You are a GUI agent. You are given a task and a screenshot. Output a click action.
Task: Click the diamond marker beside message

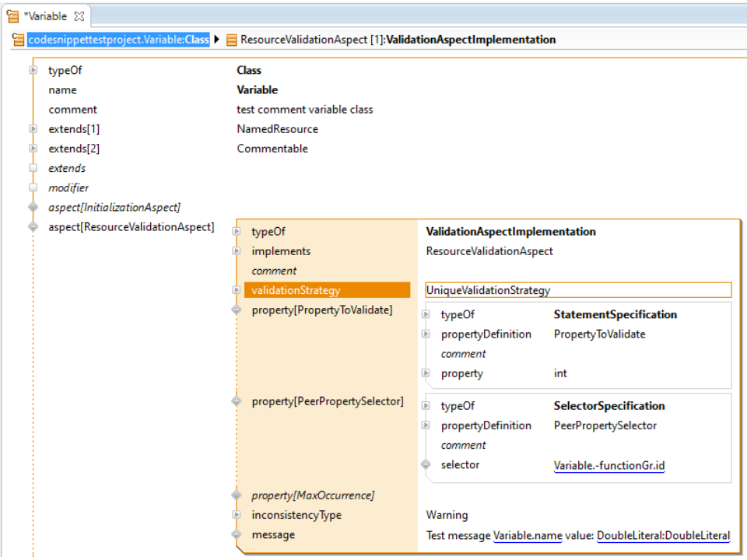click(237, 535)
